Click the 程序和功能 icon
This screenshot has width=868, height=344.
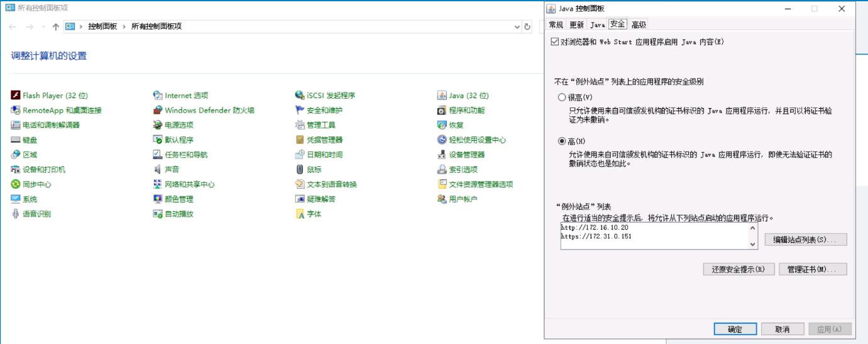442,110
